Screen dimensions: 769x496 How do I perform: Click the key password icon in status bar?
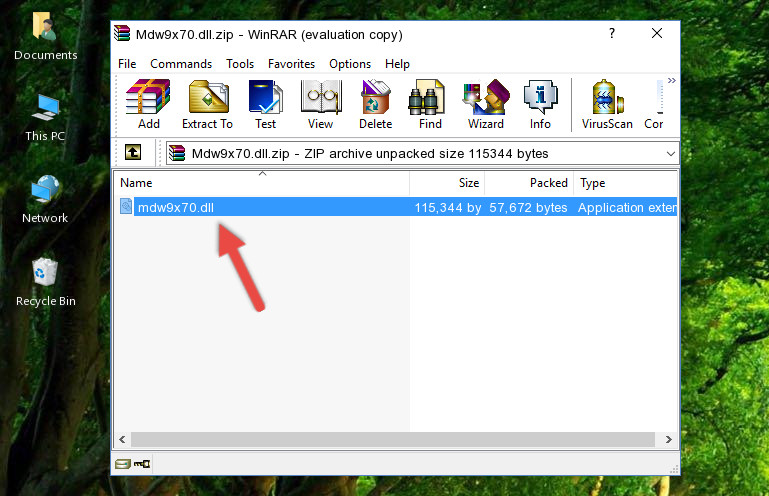142,464
